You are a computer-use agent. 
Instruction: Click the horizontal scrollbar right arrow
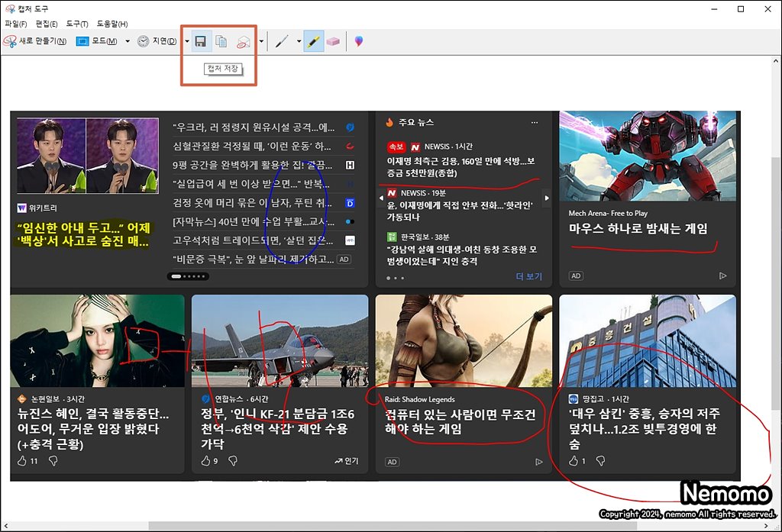tap(766, 526)
